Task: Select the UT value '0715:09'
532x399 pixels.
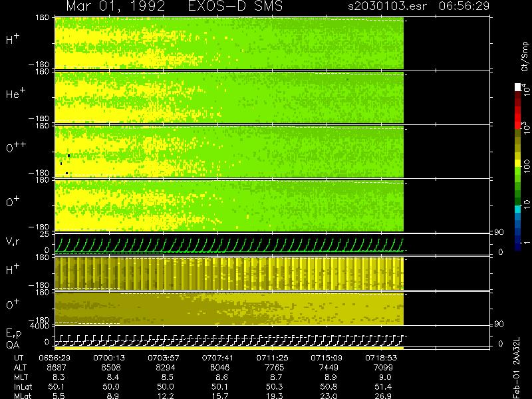Action: coord(326,358)
